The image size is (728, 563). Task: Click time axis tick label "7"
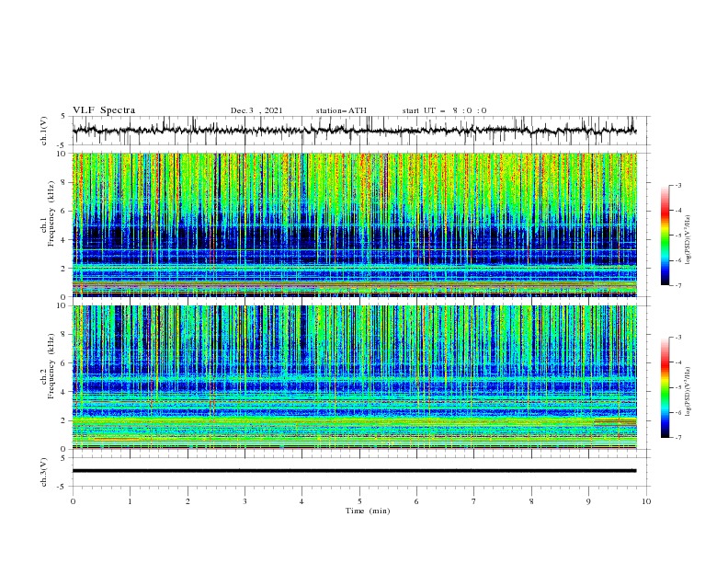(474, 501)
